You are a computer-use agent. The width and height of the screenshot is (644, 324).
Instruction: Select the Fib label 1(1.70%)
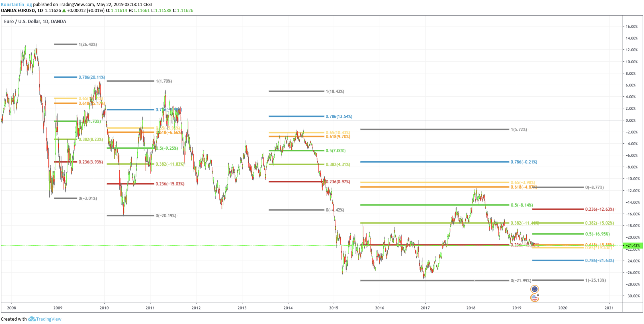(164, 81)
